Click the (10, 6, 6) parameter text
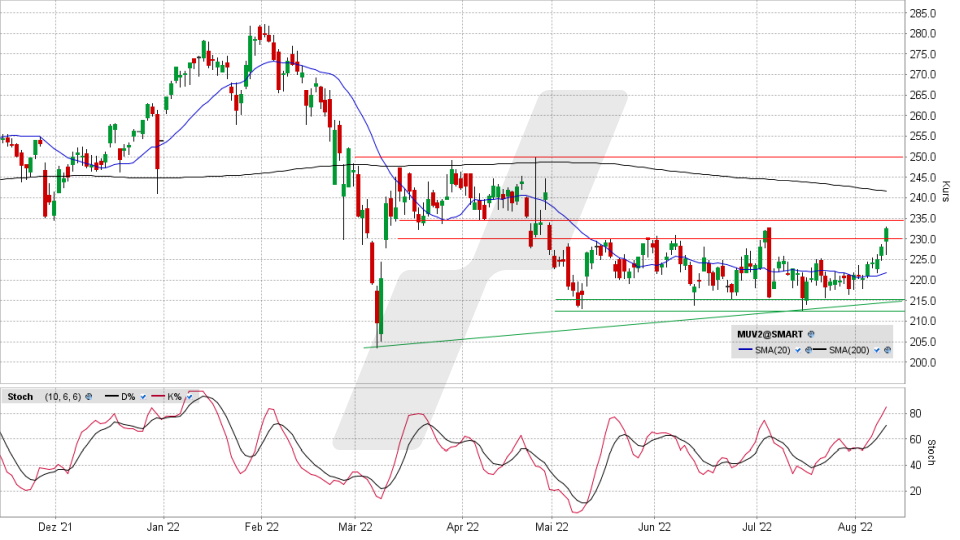Image resolution: width=960 pixels, height=540 pixels. pyautogui.click(x=62, y=397)
